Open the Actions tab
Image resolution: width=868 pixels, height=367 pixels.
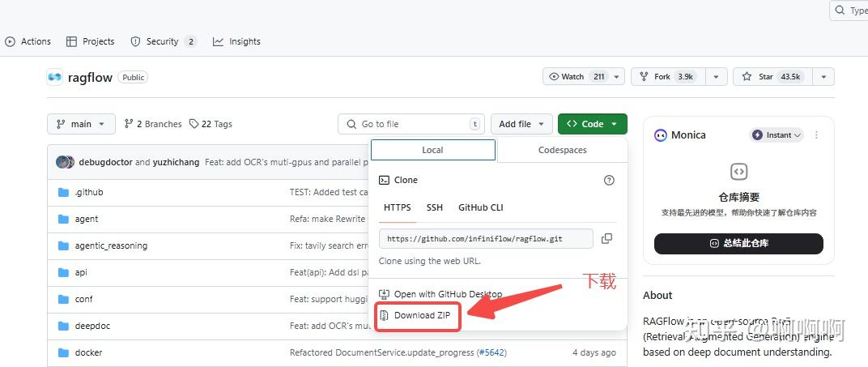[28, 41]
